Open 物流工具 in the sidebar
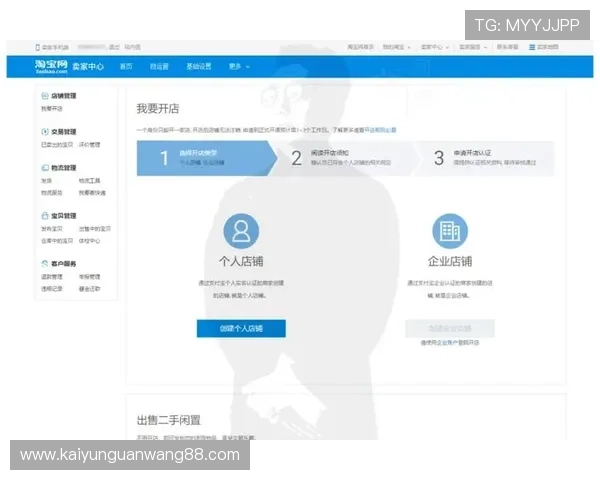 pyautogui.click(x=90, y=181)
